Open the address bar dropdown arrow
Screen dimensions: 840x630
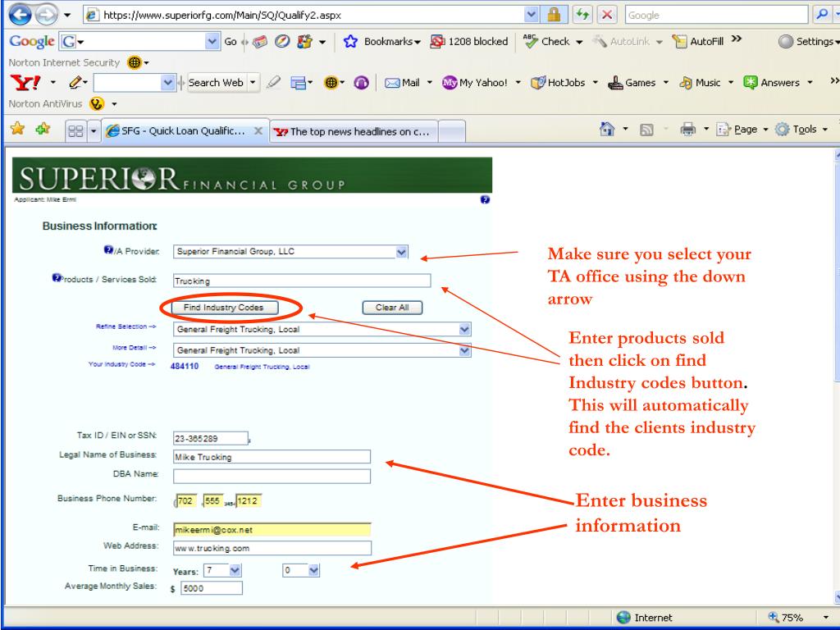[x=531, y=15]
